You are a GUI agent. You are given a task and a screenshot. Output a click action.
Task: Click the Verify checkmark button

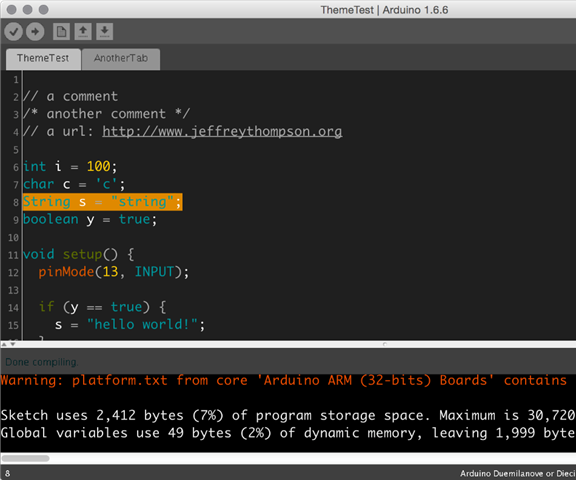(x=13, y=32)
